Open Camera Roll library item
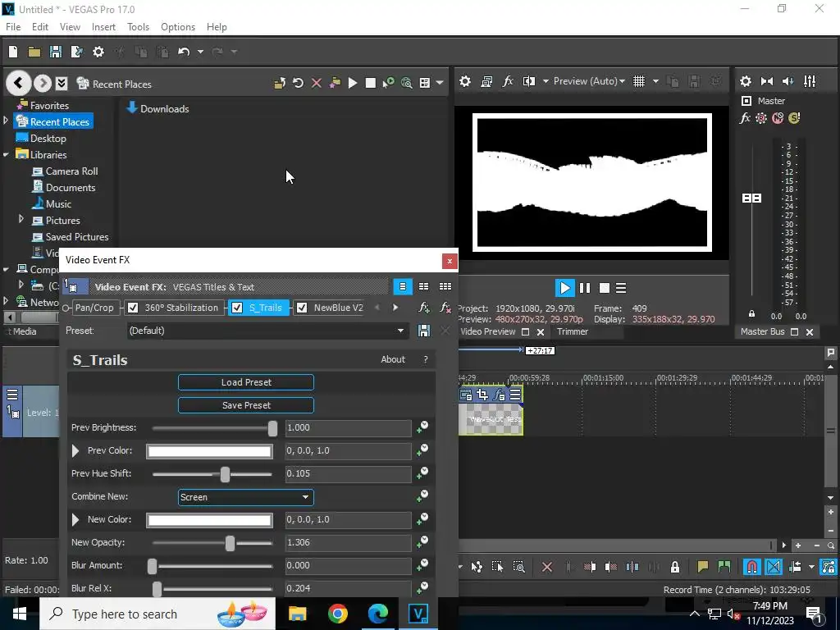The width and height of the screenshot is (840, 630). pos(65,171)
